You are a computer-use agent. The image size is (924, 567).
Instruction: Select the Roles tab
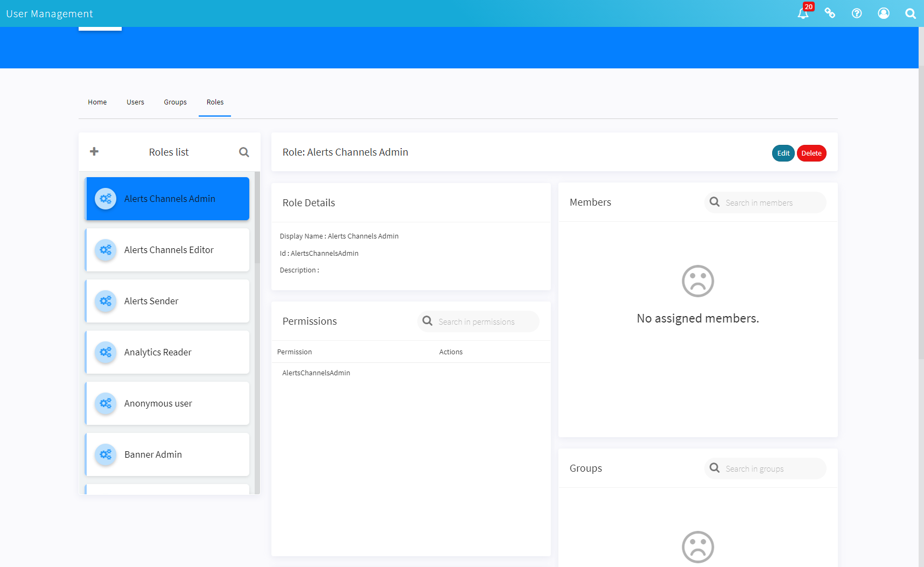(x=215, y=102)
